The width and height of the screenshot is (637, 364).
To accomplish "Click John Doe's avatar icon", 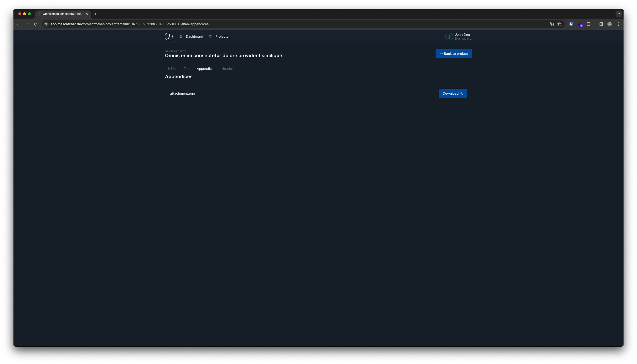I will [x=449, y=36].
